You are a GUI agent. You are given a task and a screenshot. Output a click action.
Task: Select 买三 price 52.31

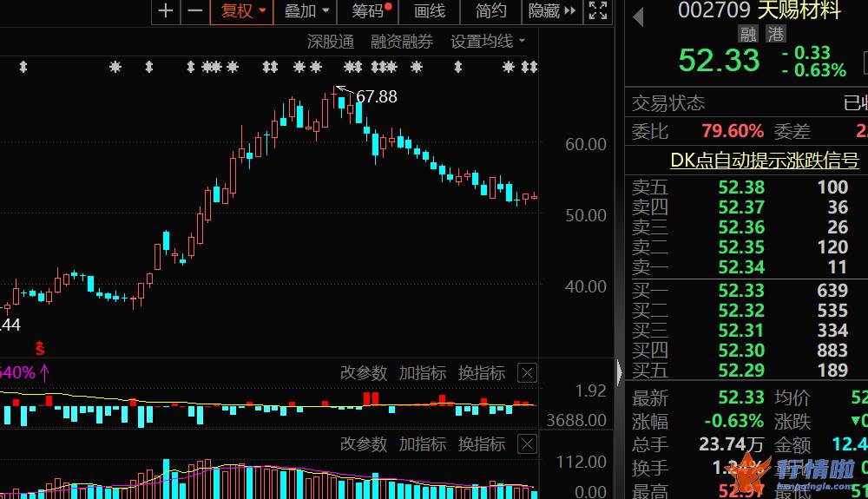tap(741, 330)
